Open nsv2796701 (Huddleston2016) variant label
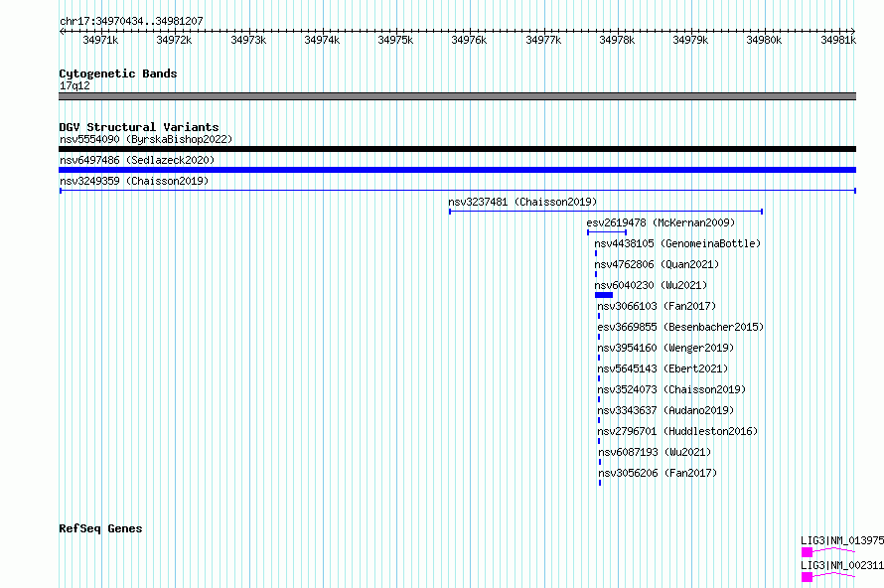This screenshot has height=588, width=884. 677,431
